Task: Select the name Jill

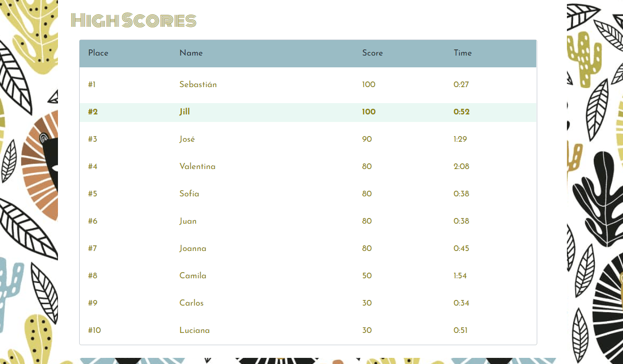Action: [x=185, y=112]
